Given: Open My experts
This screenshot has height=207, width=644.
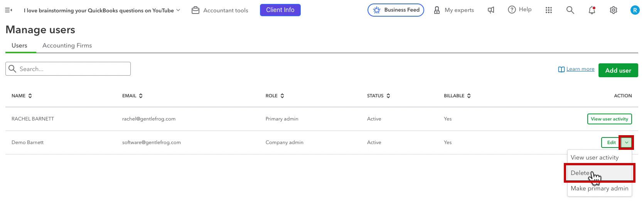Looking at the screenshot, I should coord(454,10).
